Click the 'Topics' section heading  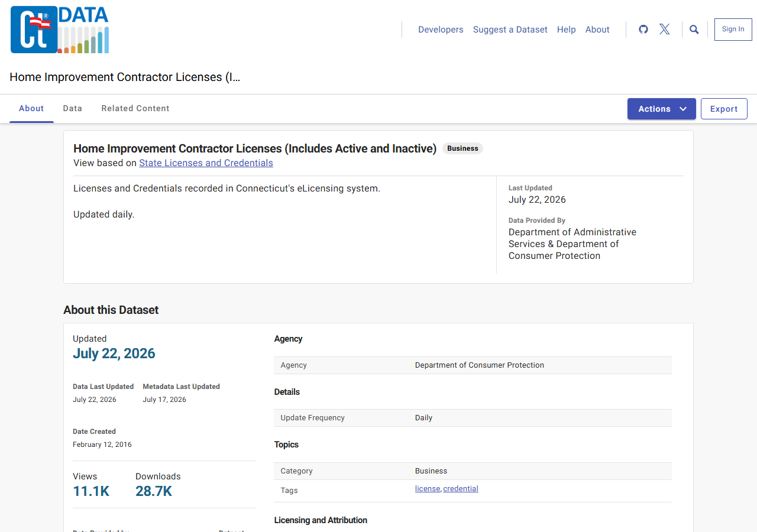tap(286, 445)
